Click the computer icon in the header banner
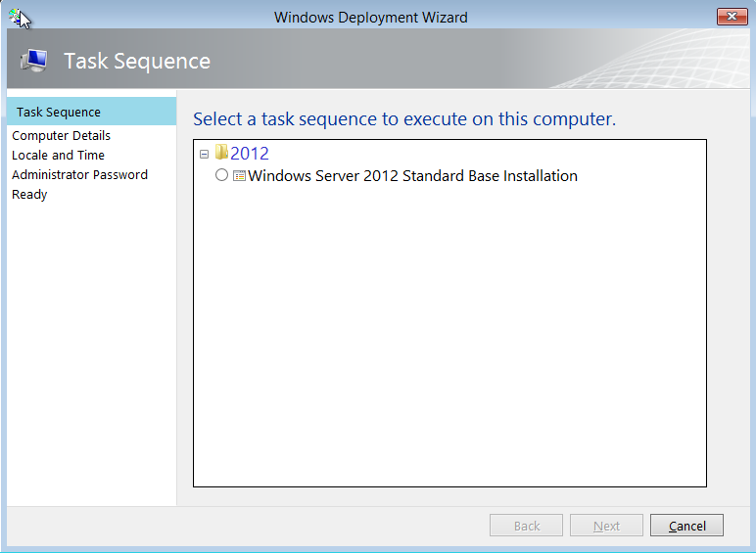Screen dimensions: 756x553 pyautogui.click(x=33, y=61)
